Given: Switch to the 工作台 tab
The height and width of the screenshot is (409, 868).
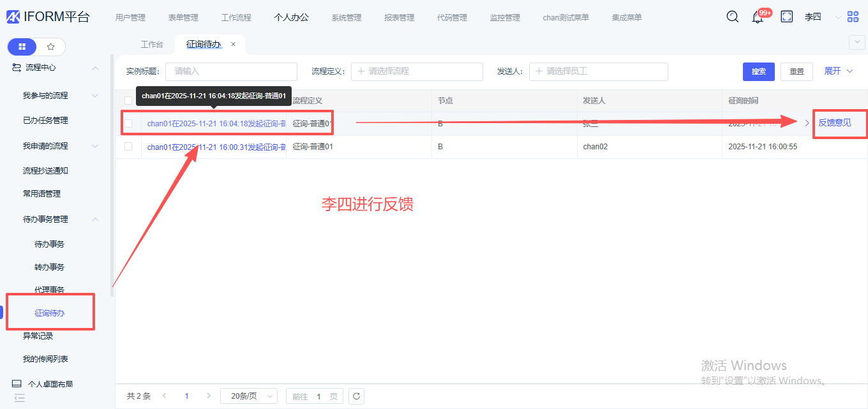Looking at the screenshot, I should click(x=152, y=45).
